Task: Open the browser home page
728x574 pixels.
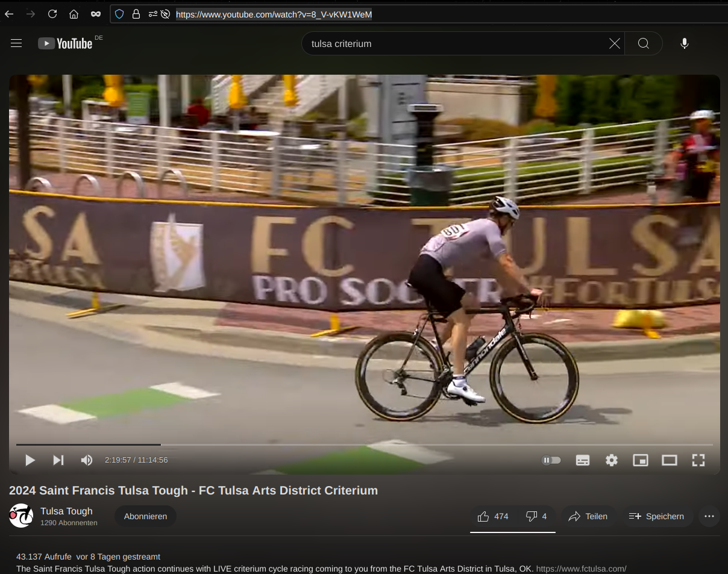Action: (74, 14)
